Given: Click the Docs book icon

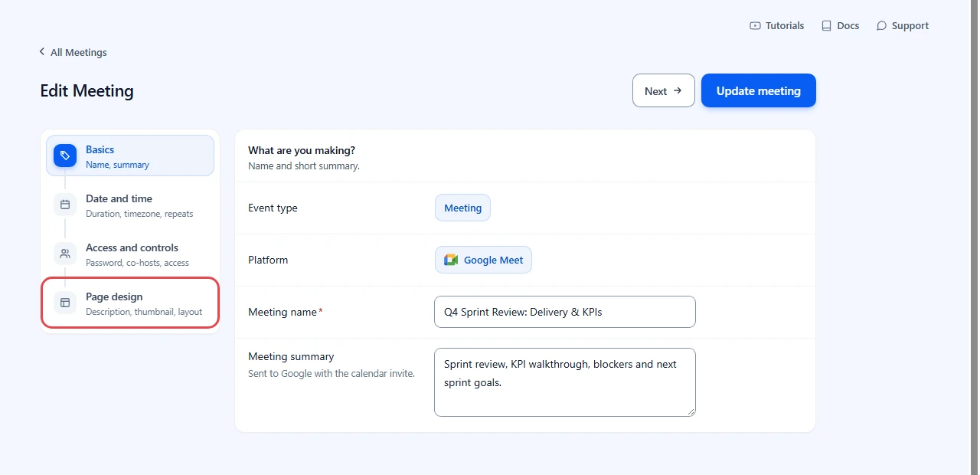Looking at the screenshot, I should pyautogui.click(x=826, y=25).
